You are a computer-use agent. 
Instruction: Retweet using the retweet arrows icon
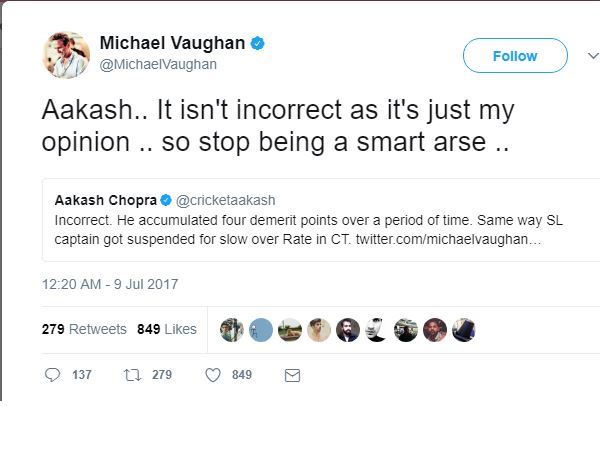tap(130, 375)
